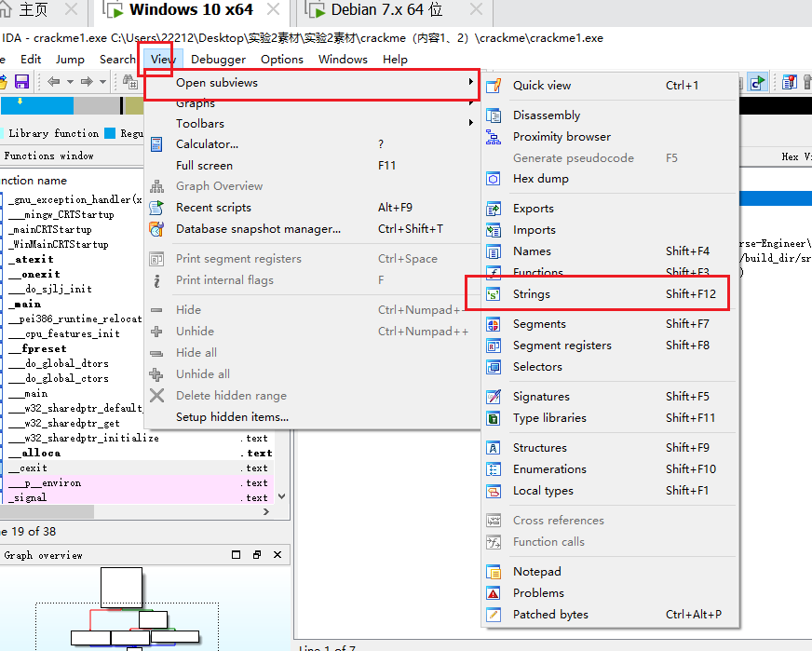Close the Graph overview panel

pos(277,555)
